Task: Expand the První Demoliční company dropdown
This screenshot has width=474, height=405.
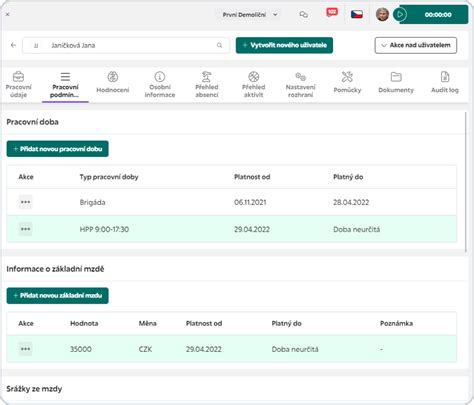Action: coord(250,15)
